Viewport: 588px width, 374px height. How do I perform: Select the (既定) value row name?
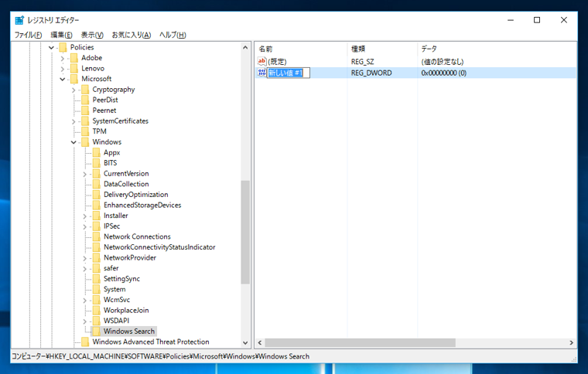coord(277,61)
